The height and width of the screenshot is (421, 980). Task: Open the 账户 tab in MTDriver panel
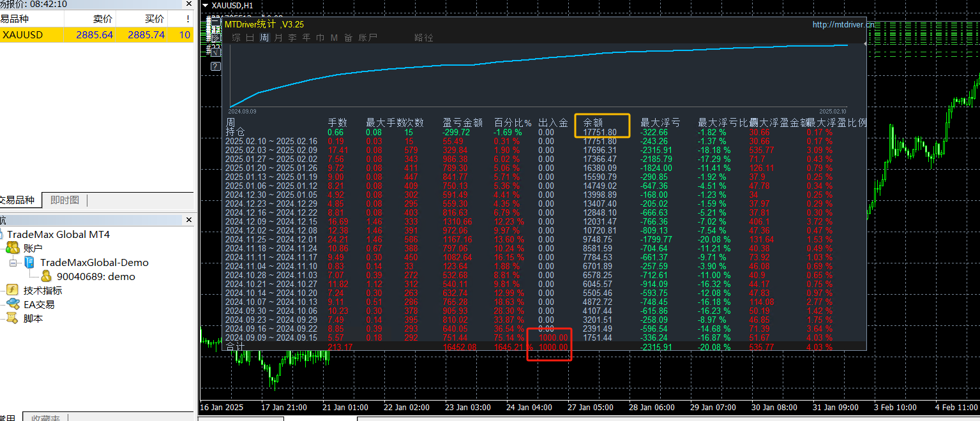(x=368, y=38)
